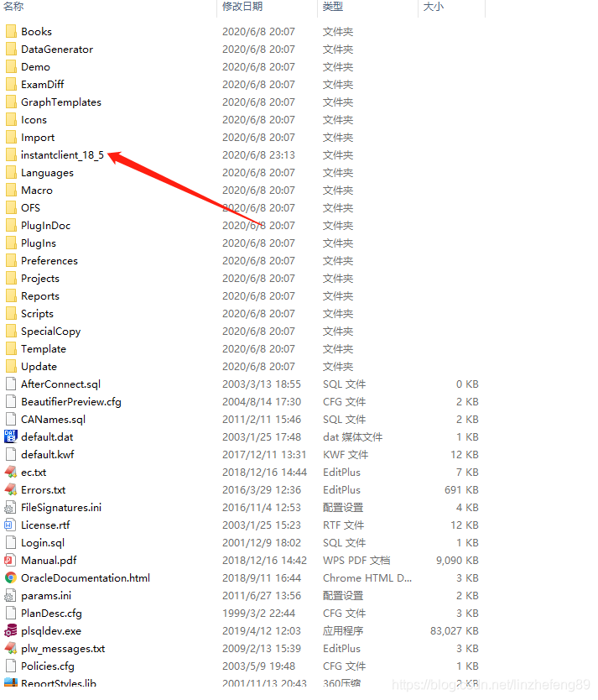Select the OracleDocumentation.html file name
598x700 pixels.
[86, 577]
